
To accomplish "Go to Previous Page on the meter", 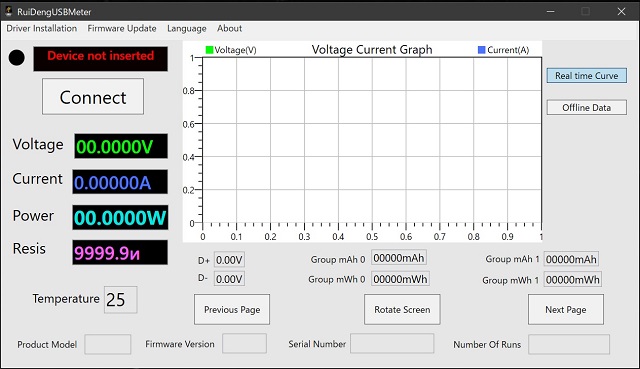I will click(232, 309).
